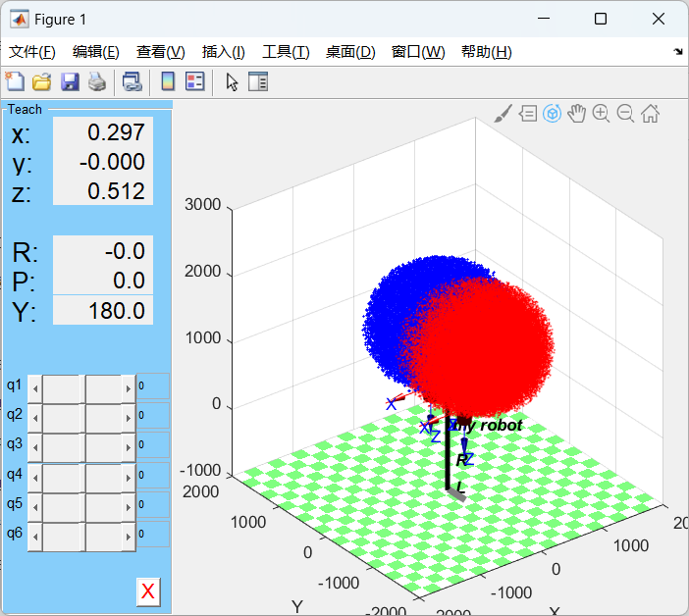The height and width of the screenshot is (616, 689).
Task: Click the New Figure icon
Action: (x=15, y=81)
